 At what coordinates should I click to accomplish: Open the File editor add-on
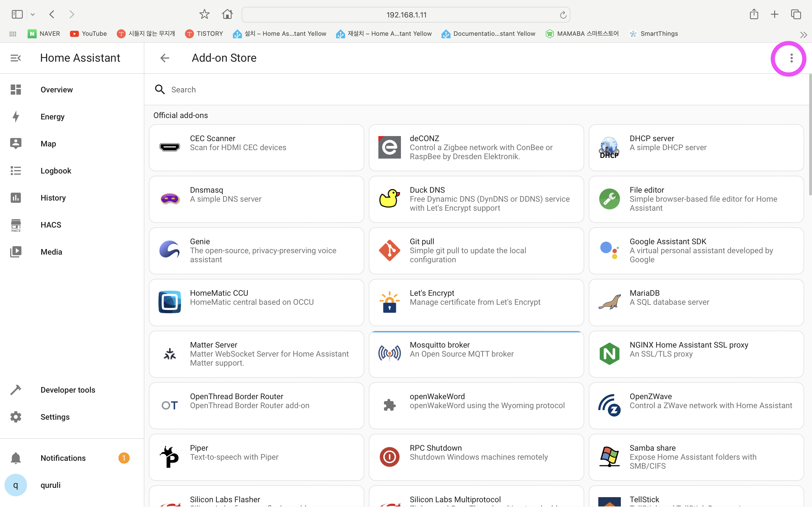[696, 199]
